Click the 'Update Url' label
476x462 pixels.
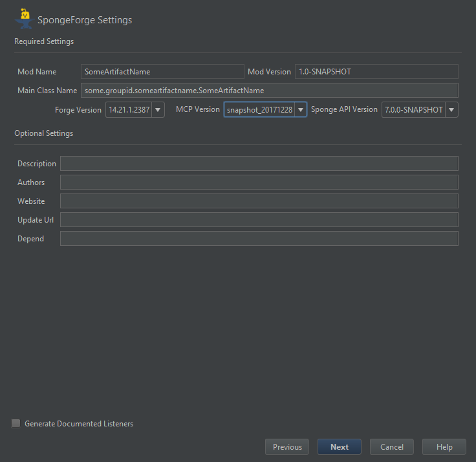[36, 220]
